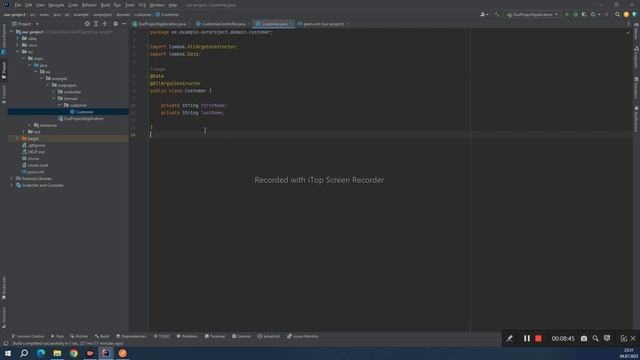The height and width of the screenshot is (360, 640).
Task: Click the Run with Coverage icon
Action: pos(584,14)
